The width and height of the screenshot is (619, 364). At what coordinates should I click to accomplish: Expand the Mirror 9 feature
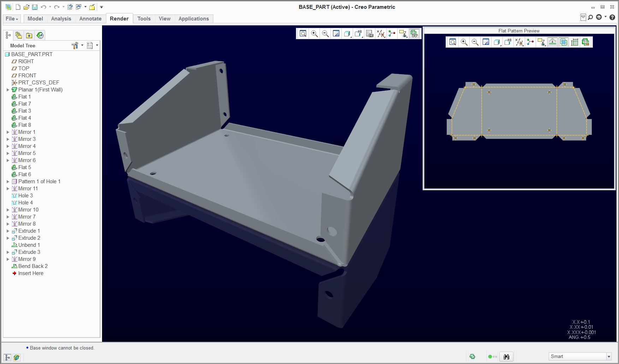point(8,259)
